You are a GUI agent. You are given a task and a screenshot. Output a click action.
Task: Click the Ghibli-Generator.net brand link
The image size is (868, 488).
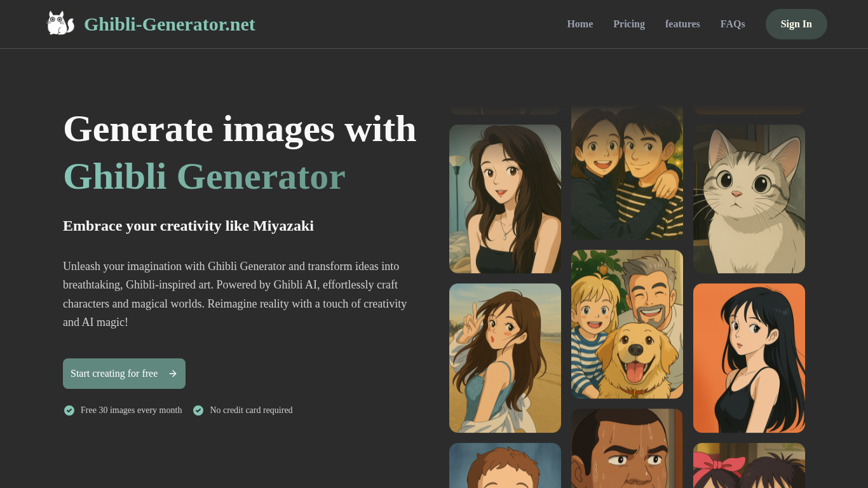point(170,24)
